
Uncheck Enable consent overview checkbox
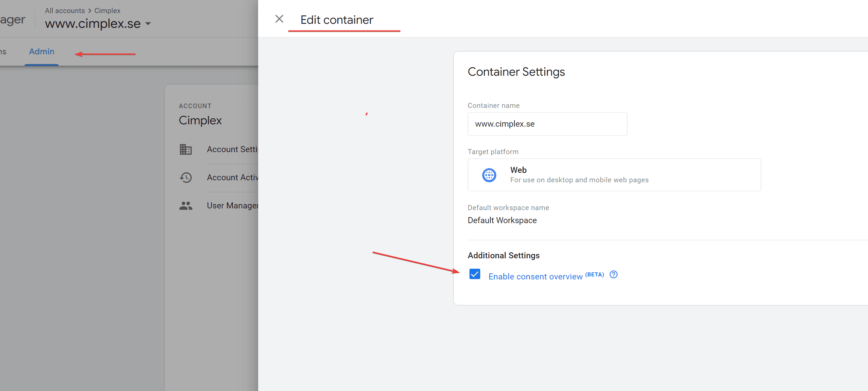click(x=475, y=274)
